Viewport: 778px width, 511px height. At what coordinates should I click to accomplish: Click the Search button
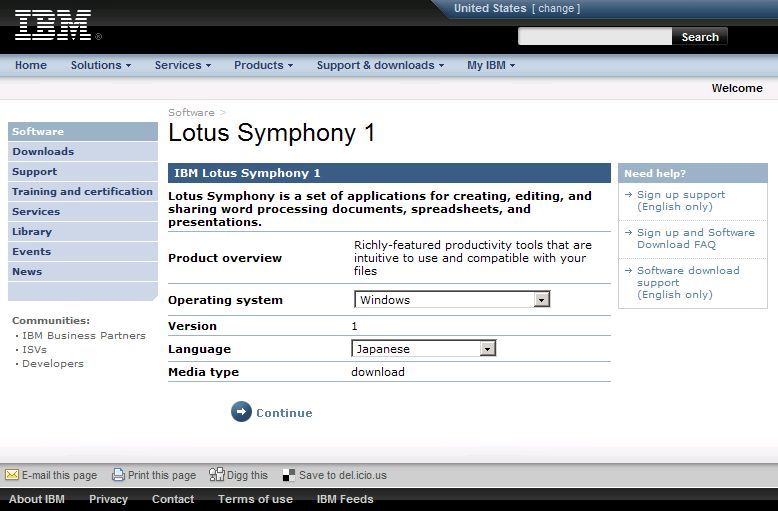point(700,37)
